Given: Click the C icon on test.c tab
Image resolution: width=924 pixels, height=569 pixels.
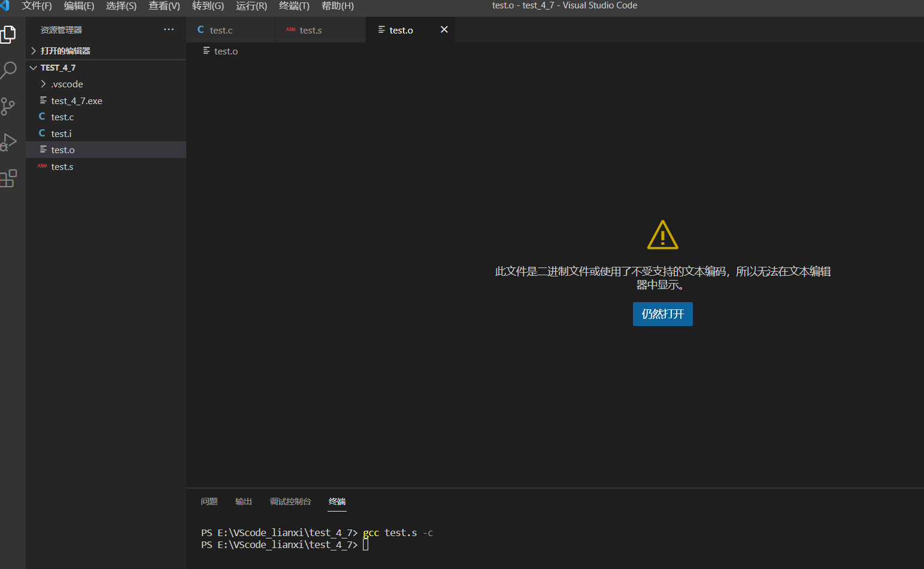Looking at the screenshot, I should tap(201, 29).
